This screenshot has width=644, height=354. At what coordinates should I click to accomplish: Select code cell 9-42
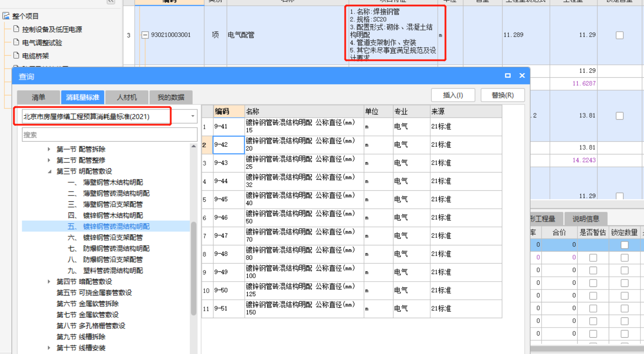click(x=229, y=145)
